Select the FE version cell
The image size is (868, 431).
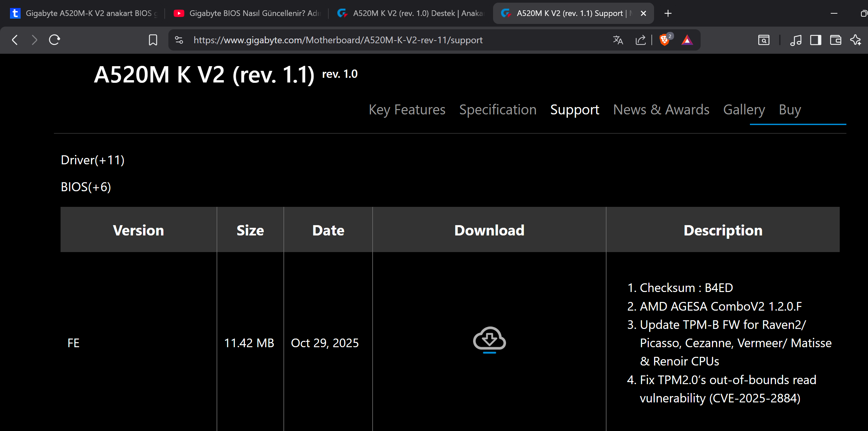click(x=74, y=343)
